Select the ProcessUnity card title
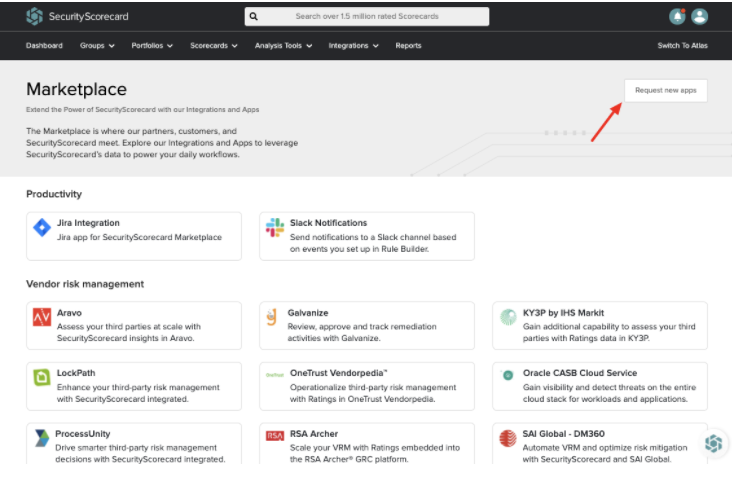The width and height of the screenshot is (732, 480). coord(83,433)
